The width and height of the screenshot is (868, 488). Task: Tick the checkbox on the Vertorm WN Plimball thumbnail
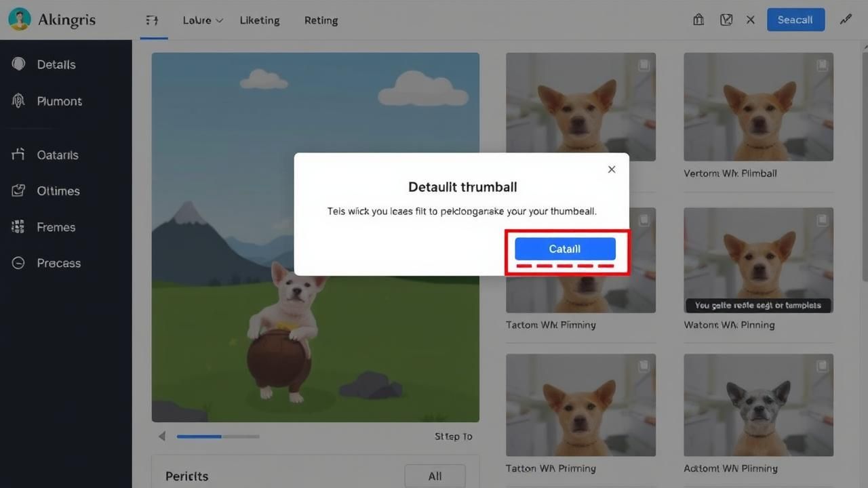coord(822,65)
